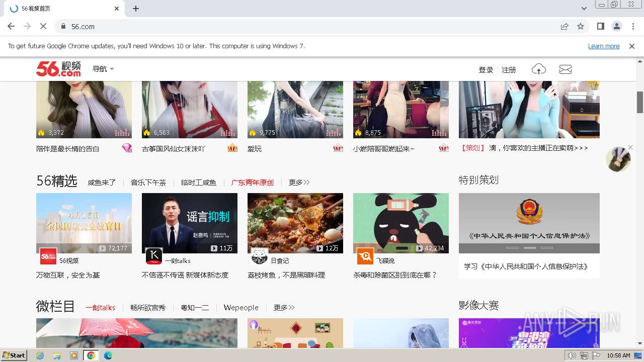This screenshot has width=644, height=362.
Task: Play the 荔枝烤鱼 video thumbnail
Action: tap(295, 223)
